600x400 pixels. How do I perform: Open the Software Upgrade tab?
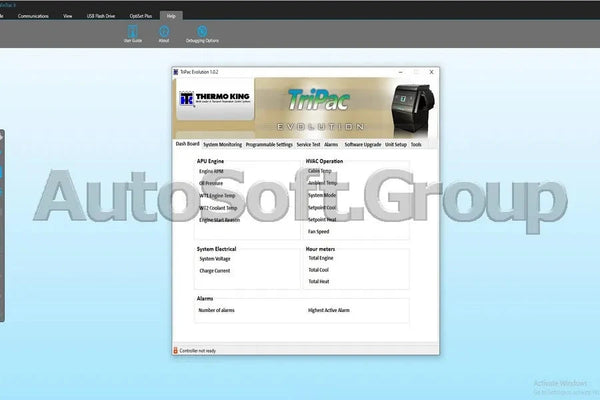tap(362, 145)
